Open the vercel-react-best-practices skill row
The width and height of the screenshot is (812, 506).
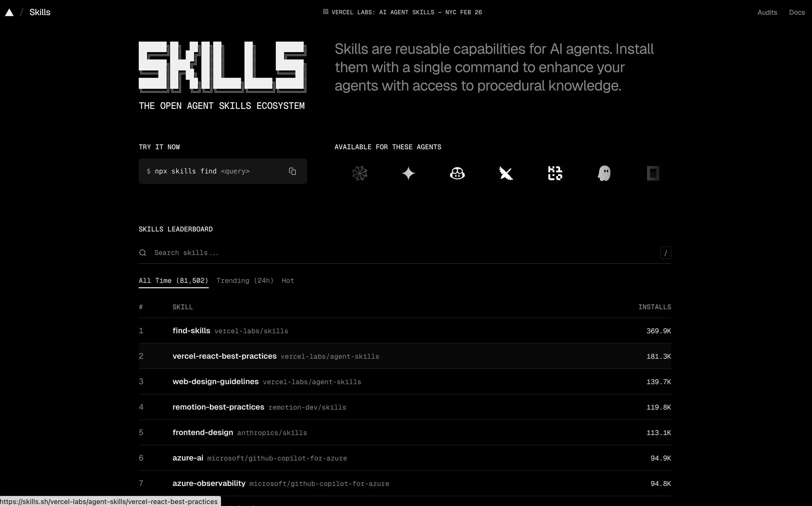[x=405, y=356]
